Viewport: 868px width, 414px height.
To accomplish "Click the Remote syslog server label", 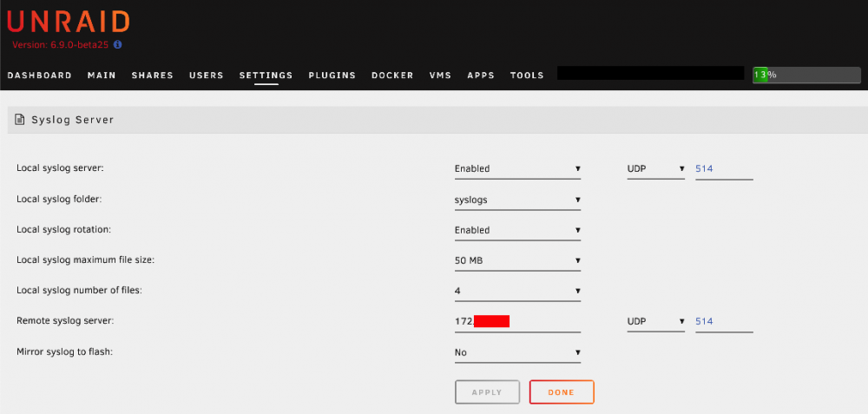I will (x=65, y=320).
